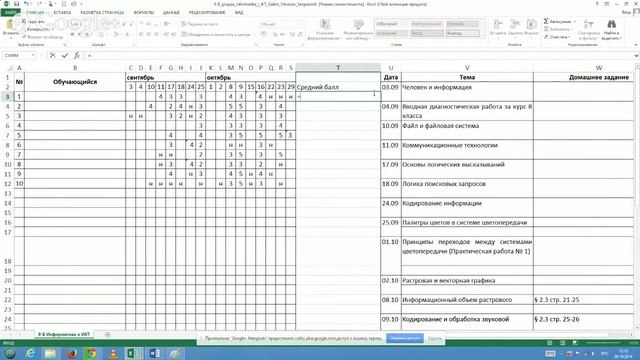Click the Windows Start button

(x=10, y=353)
